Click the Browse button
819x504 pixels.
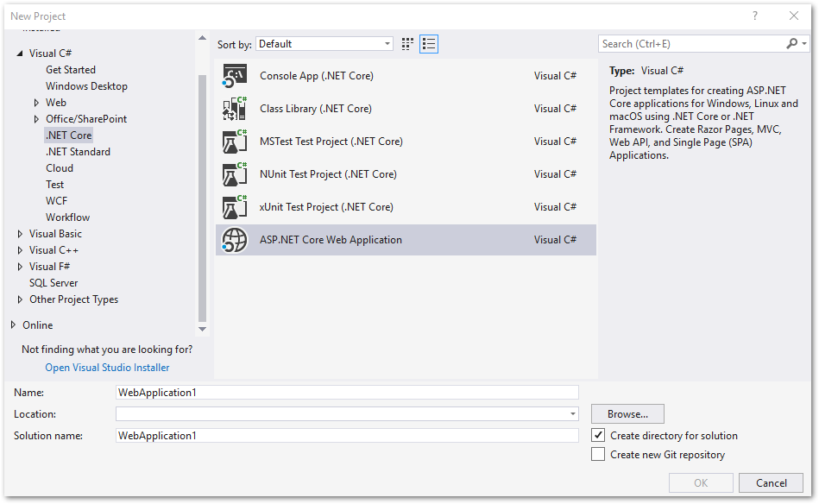coord(627,414)
